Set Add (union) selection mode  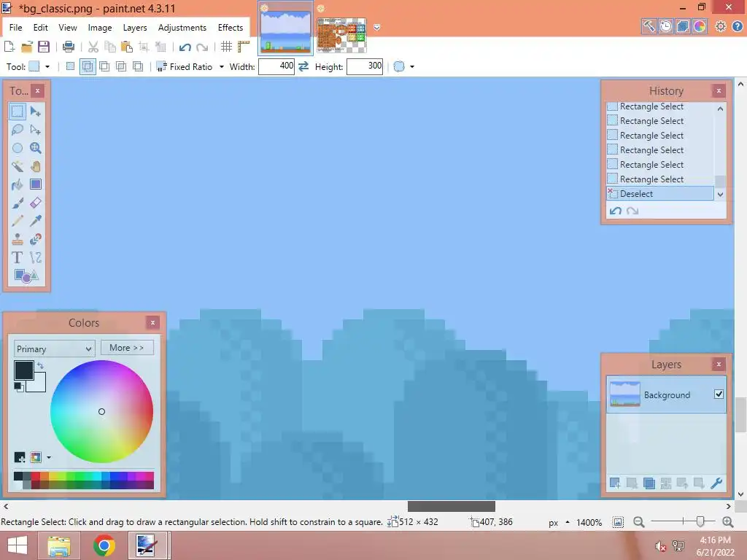(88, 66)
